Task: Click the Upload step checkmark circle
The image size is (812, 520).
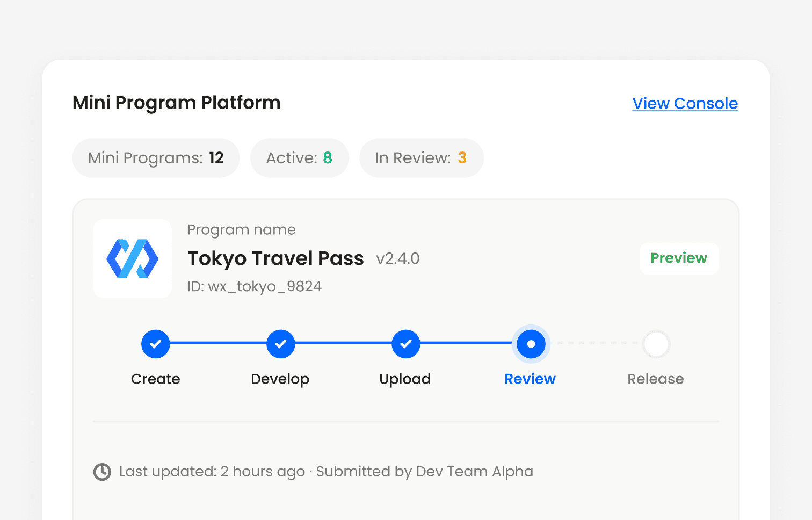Action: point(406,344)
